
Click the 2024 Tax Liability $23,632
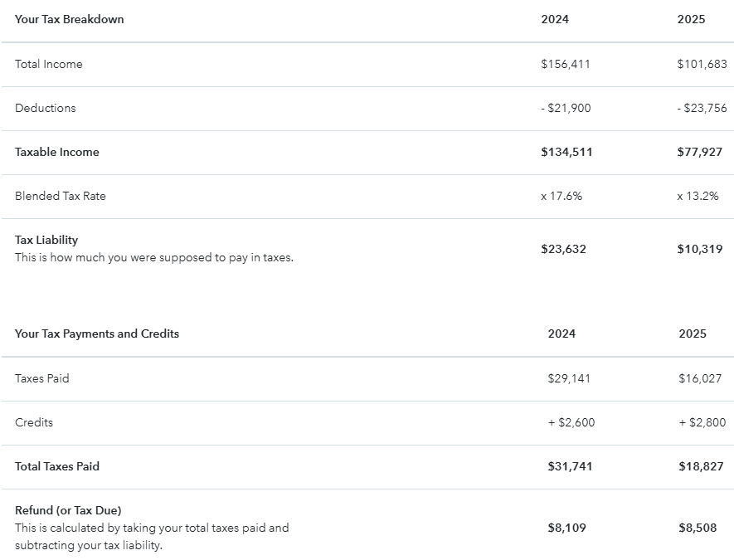[x=563, y=249]
